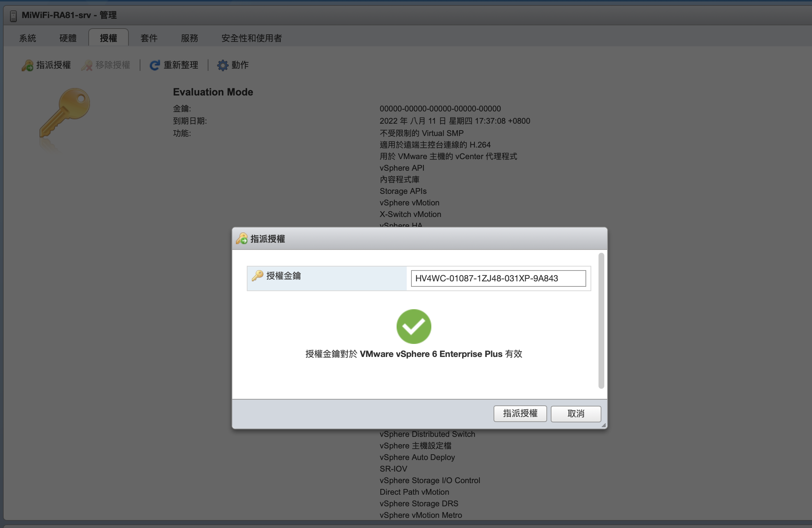Switch to the 系統 tab
The image size is (812, 528).
point(28,38)
